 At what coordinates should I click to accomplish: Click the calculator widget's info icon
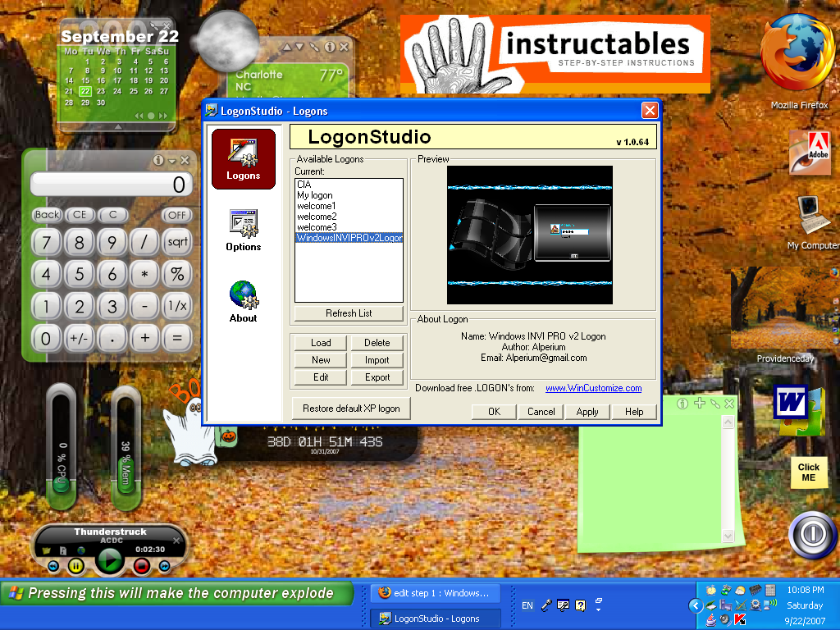[x=158, y=160]
